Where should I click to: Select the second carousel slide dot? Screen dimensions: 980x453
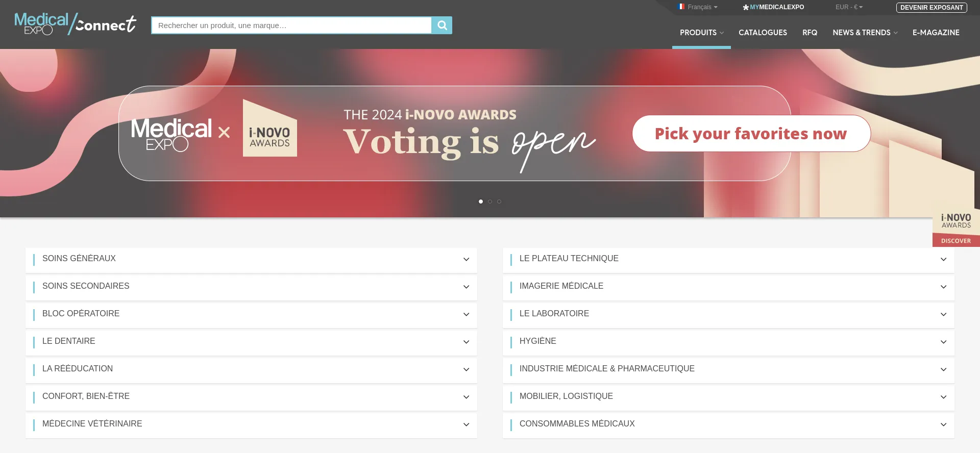[490, 202]
